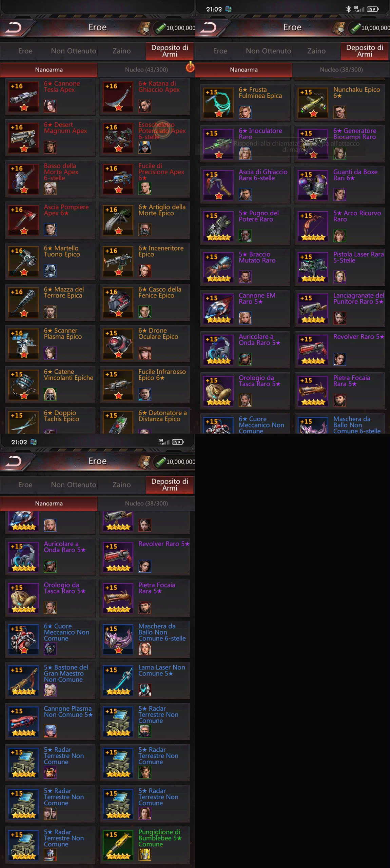This screenshot has height=868, width=390.
Task: Tap the Bluetooth icon in the status bar
Action: click(x=348, y=9)
